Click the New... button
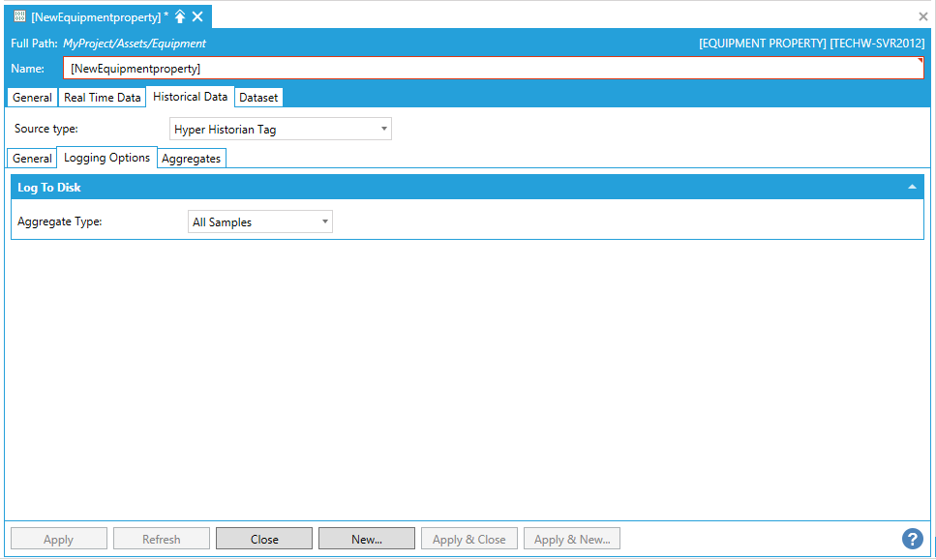 (x=366, y=539)
